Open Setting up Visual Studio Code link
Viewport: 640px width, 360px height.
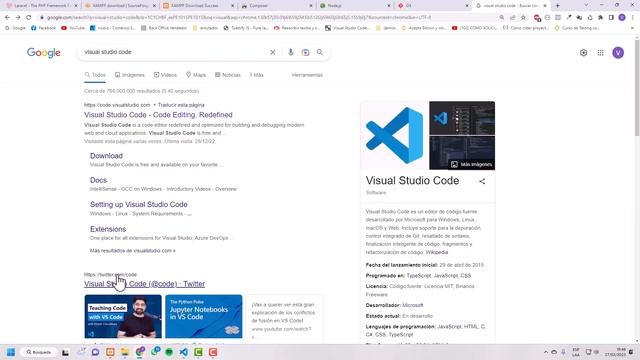[x=139, y=204]
